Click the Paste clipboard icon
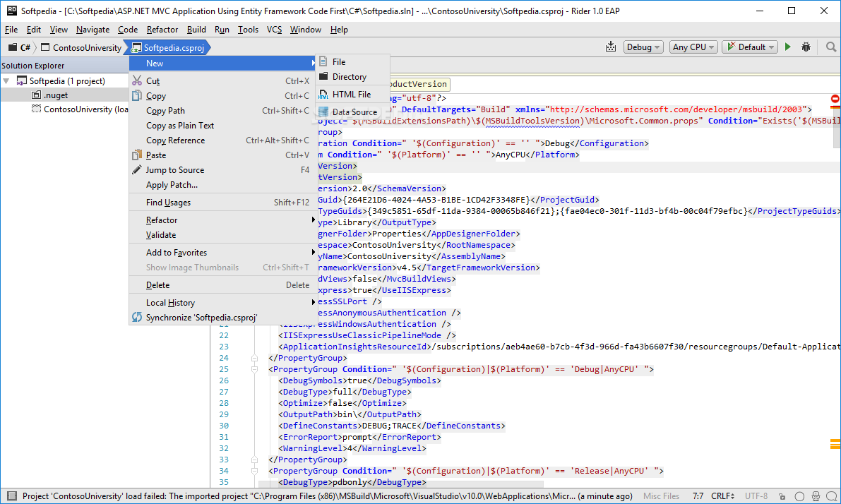This screenshot has height=504, width=841. coord(137,155)
